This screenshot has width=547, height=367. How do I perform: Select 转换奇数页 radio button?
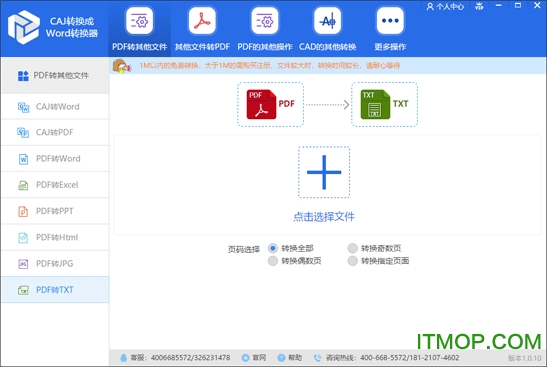(352, 248)
